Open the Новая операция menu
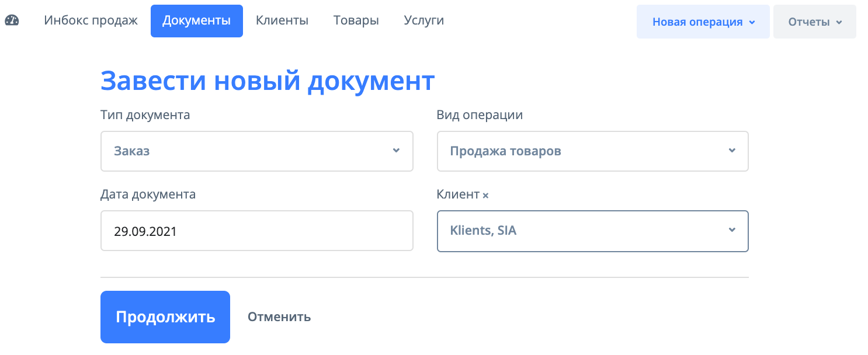This screenshot has width=868, height=355. pyautogui.click(x=703, y=21)
